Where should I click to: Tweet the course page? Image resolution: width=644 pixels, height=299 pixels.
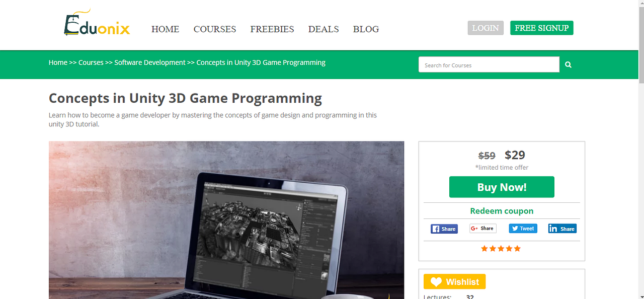click(523, 228)
